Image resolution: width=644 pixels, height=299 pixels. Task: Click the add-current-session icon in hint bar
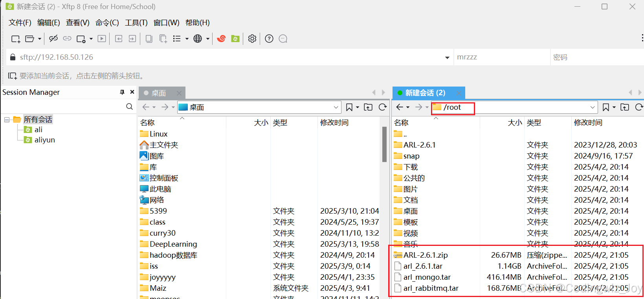[x=12, y=76]
